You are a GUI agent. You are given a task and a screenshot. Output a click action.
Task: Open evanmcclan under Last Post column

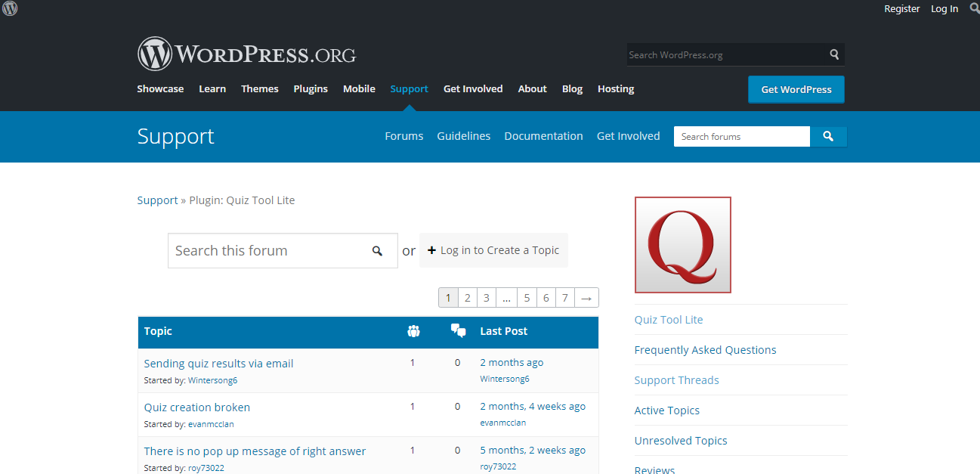point(503,423)
